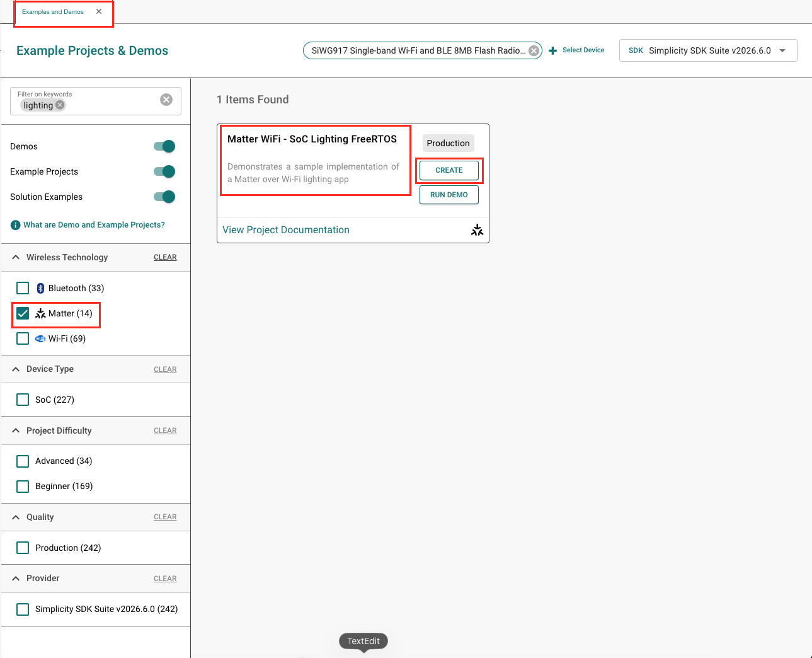This screenshot has height=658, width=812.
Task: Toggle the Solution Examples switch
Action: coord(164,197)
